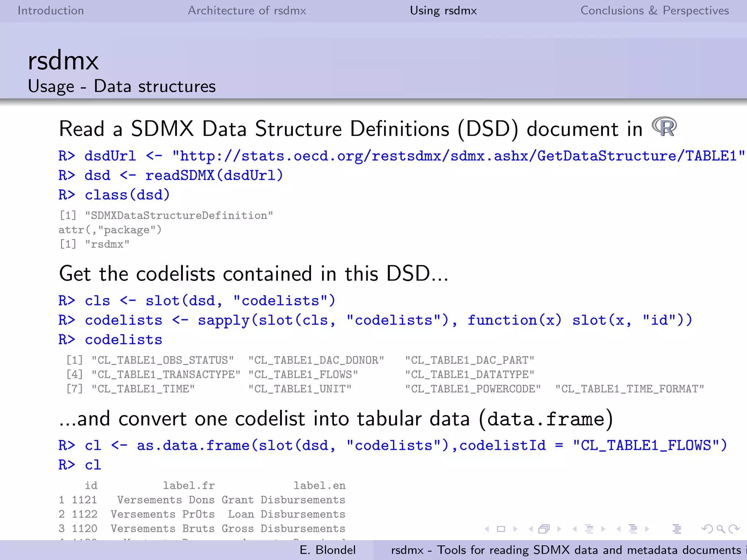Click the 'class(dsd)' code line
Viewport: 747px width, 560px height.
[114, 195]
